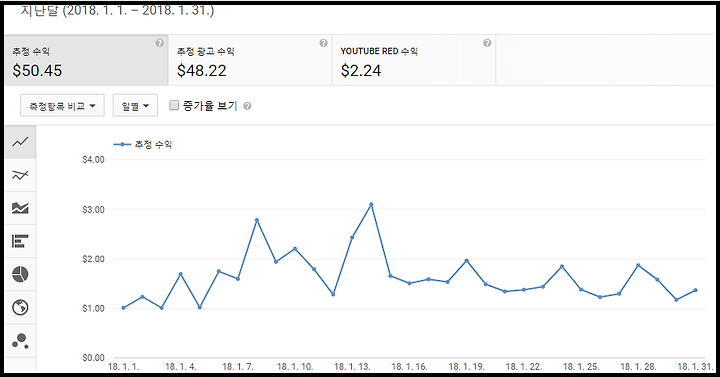
Task: Select the line chart view icon
Action: 20,142
